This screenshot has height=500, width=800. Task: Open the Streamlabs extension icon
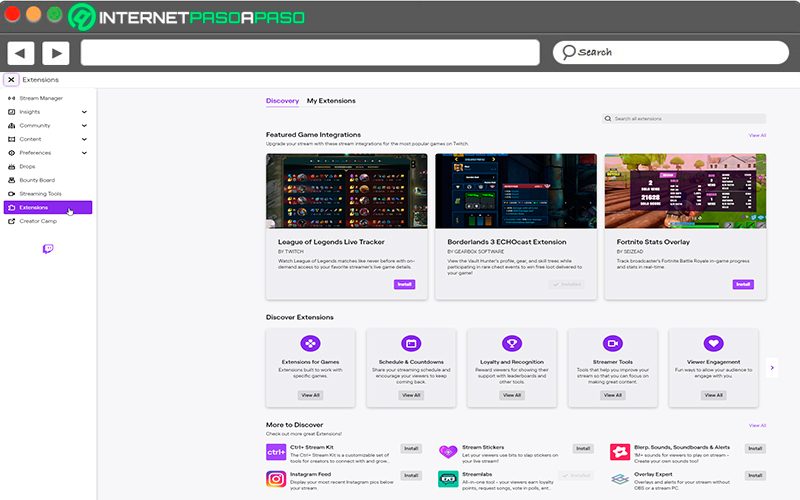pos(448,479)
